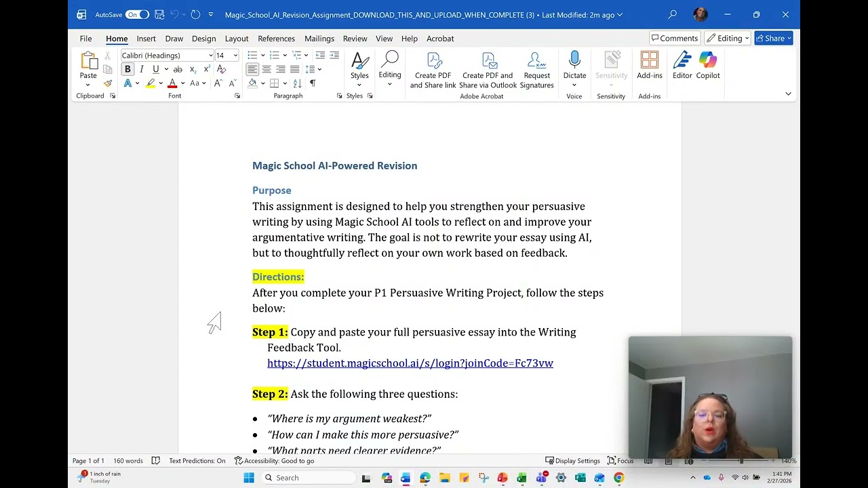Apply the red font color swatch
868x488 pixels.
(172, 83)
